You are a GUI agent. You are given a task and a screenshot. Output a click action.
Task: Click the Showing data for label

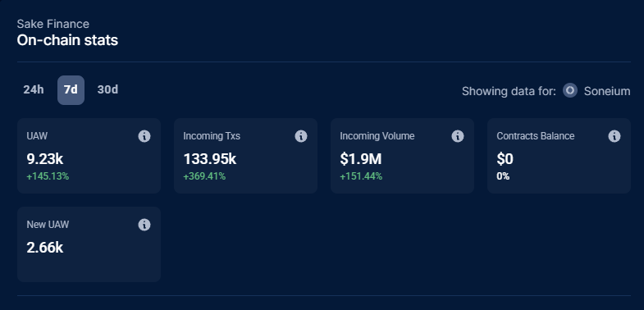click(509, 91)
